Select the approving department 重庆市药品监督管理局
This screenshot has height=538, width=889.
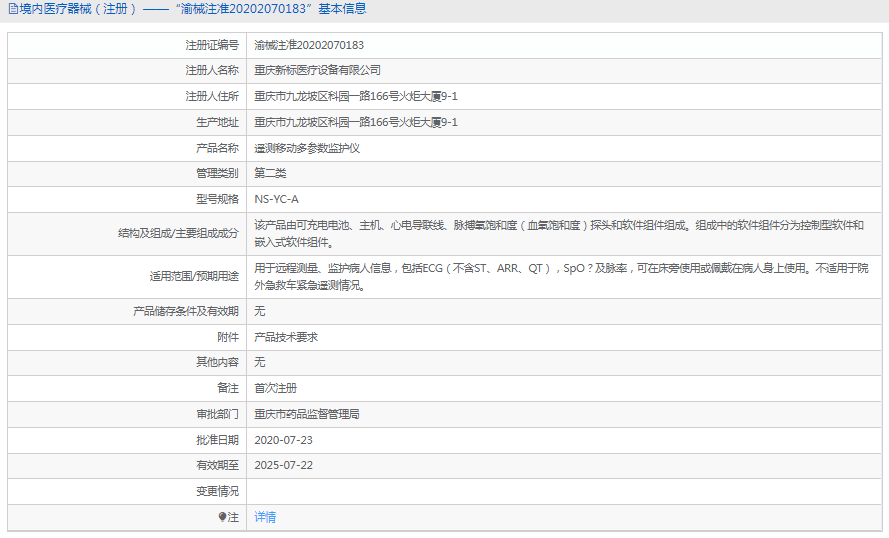coord(307,414)
